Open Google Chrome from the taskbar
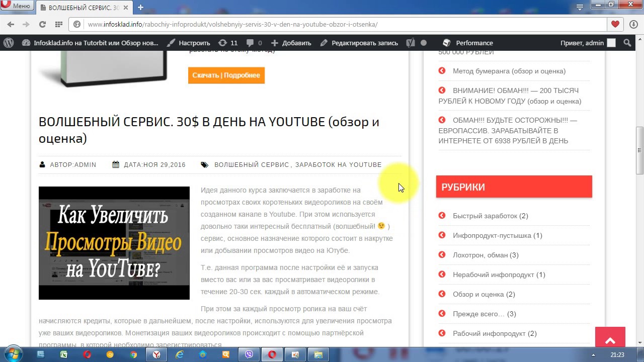Image resolution: width=644 pixels, height=362 pixels. point(133,354)
